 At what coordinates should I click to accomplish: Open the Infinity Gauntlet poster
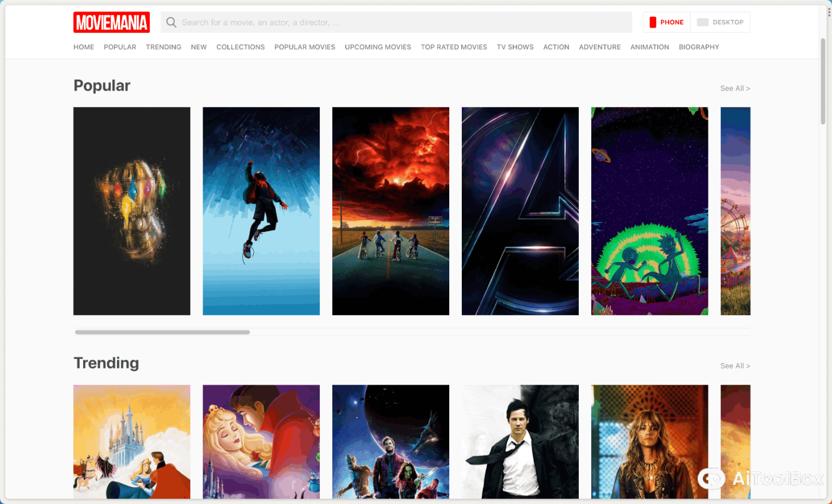pyautogui.click(x=131, y=211)
